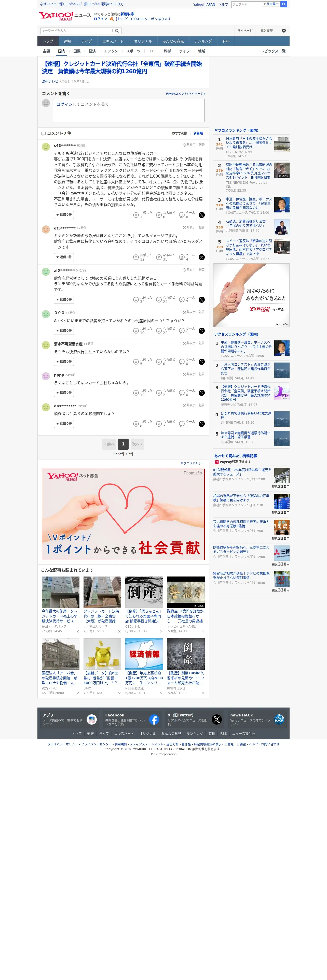Click the blue web search magnifier button

(x=284, y=4)
